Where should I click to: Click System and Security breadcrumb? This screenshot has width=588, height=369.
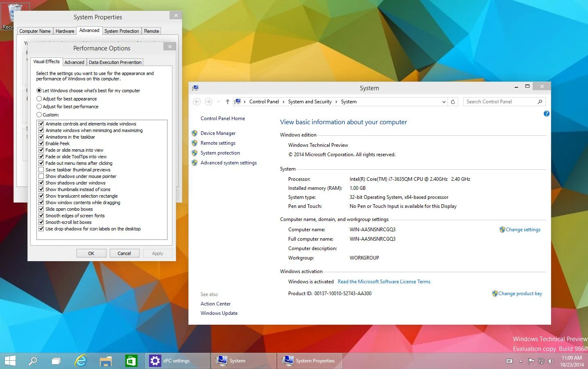[310, 102]
